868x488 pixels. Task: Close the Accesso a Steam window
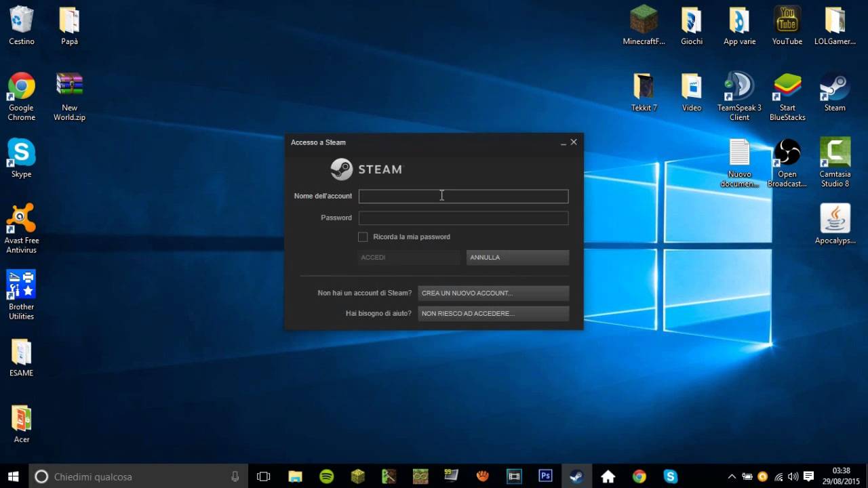pyautogui.click(x=574, y=142)
